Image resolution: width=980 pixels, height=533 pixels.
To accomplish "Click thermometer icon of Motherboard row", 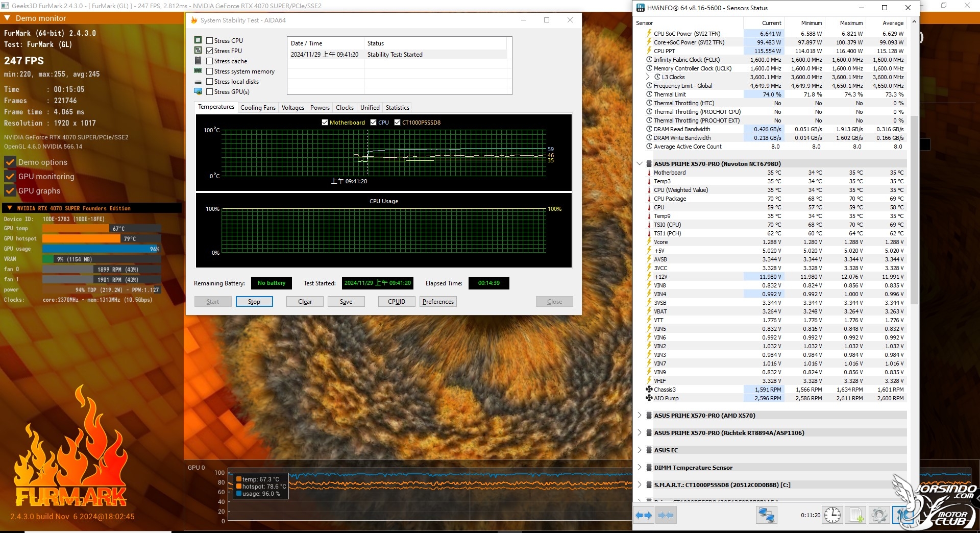I will 649,173.
